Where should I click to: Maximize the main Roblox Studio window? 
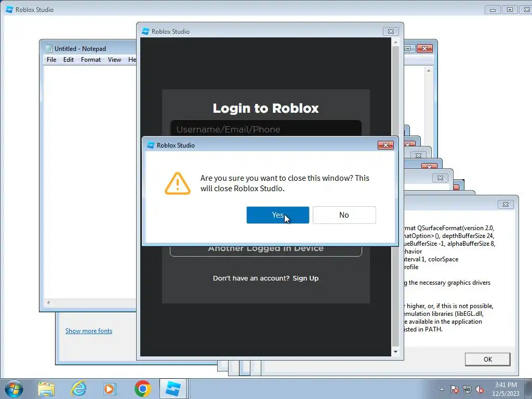[x=510, y=10]
